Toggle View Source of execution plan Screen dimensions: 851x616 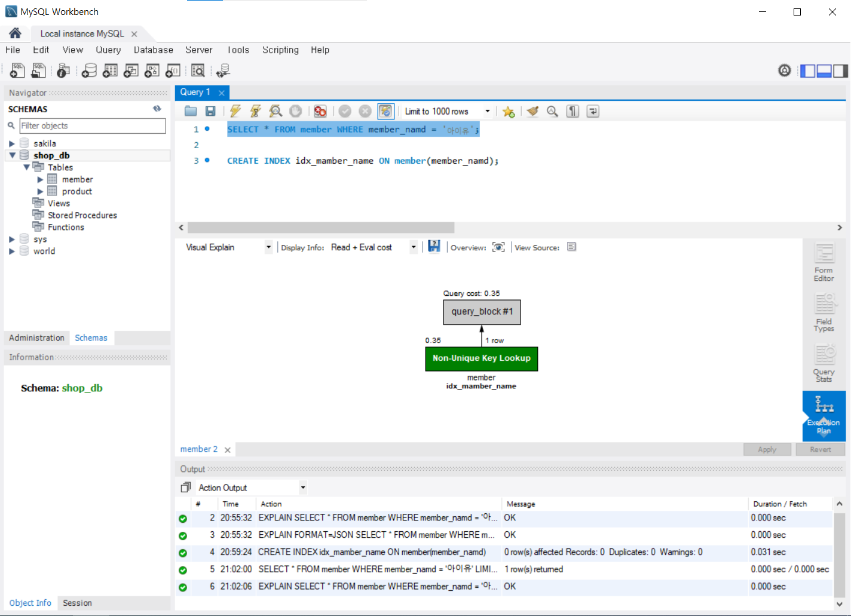click(571, 247)
